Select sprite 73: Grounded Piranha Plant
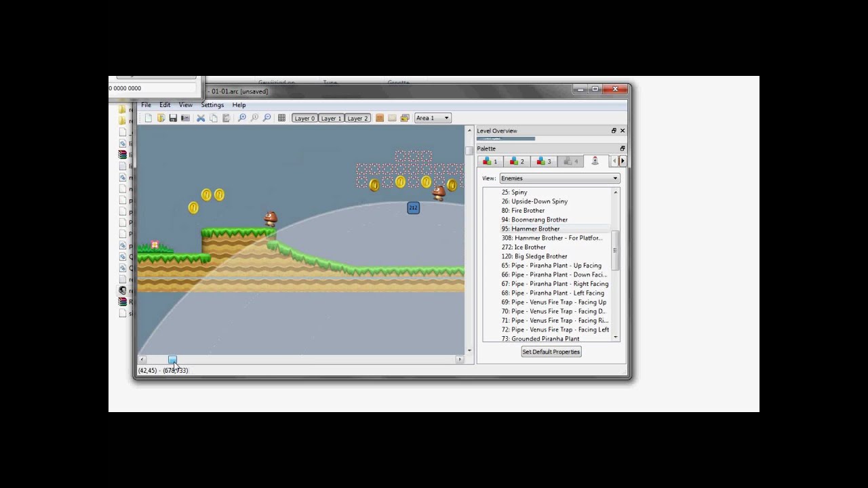Viewport: 868px width, 488px height. pyautogui.click(x=540, y=338)
